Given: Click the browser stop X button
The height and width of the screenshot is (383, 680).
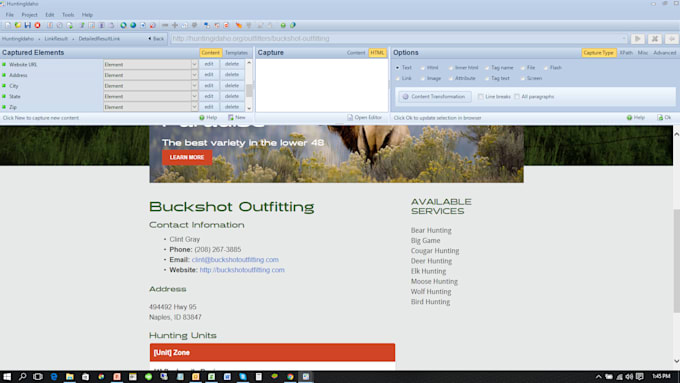Looking at the screenshot, I should point(655,39).
